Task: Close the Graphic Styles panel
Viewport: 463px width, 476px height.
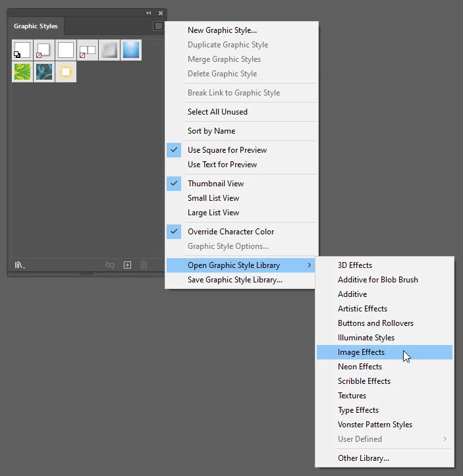Action: point(161,13)
